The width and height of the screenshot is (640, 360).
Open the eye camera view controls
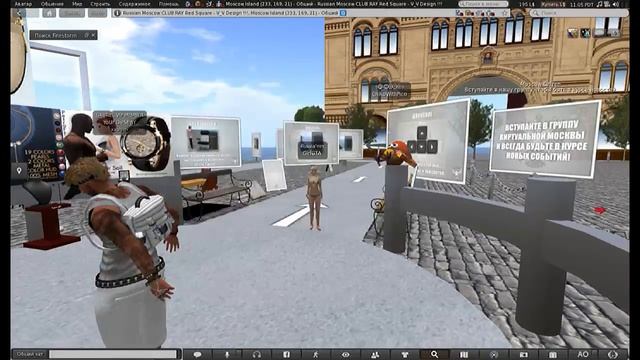click(346, 354)
